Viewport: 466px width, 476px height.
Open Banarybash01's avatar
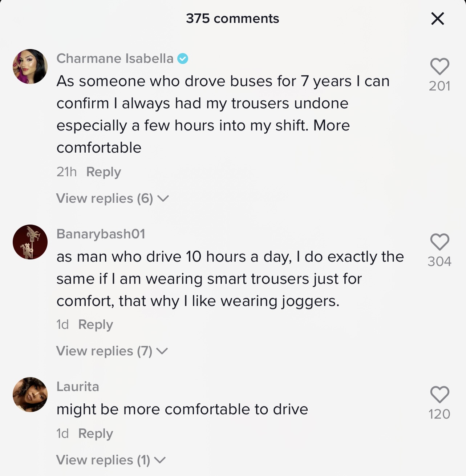(x=30, y=242)
